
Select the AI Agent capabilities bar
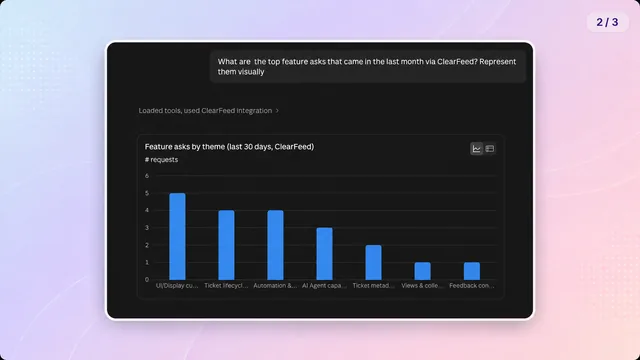(x=324, y=253)
